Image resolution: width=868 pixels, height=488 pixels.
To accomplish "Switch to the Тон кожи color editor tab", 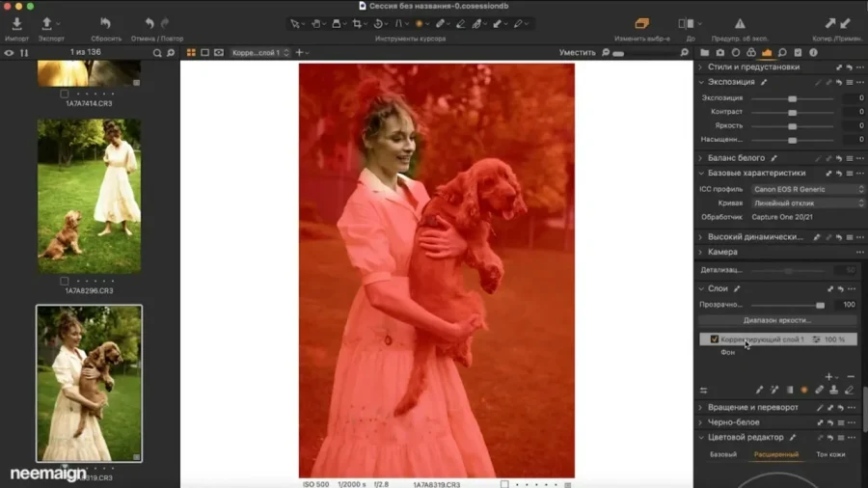I will tap(830, 454).
